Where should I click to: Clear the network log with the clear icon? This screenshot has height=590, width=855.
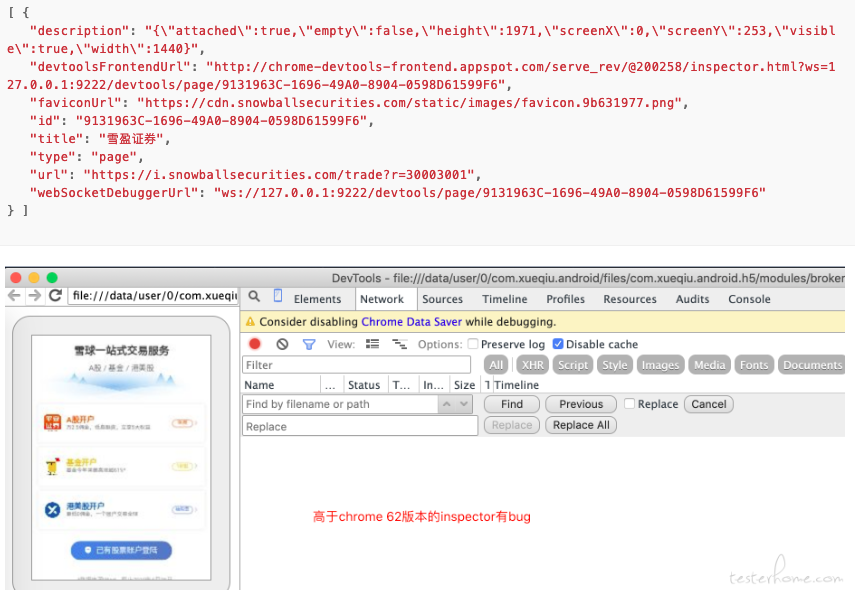click(282, 344)
